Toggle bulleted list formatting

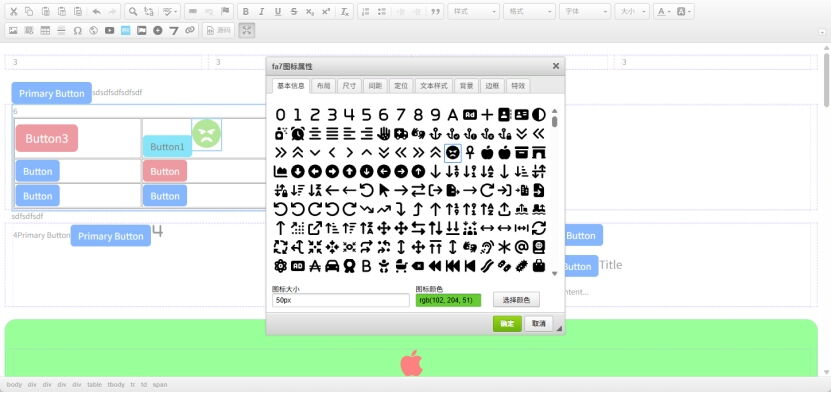pyautogui.click(x=382, y=12)
